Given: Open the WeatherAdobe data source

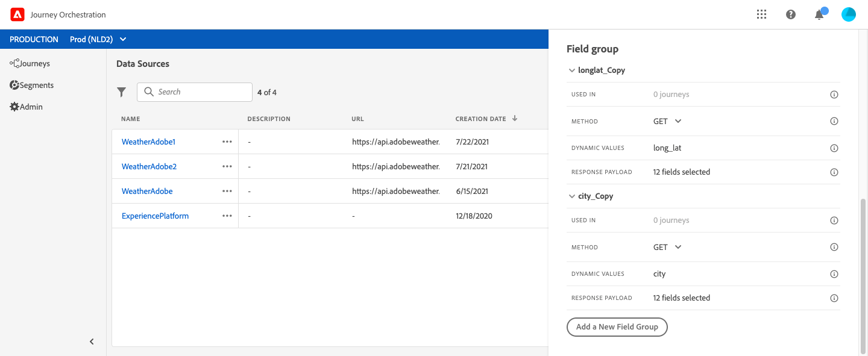Looking at the screenshot, I should [x=147, y=191].
